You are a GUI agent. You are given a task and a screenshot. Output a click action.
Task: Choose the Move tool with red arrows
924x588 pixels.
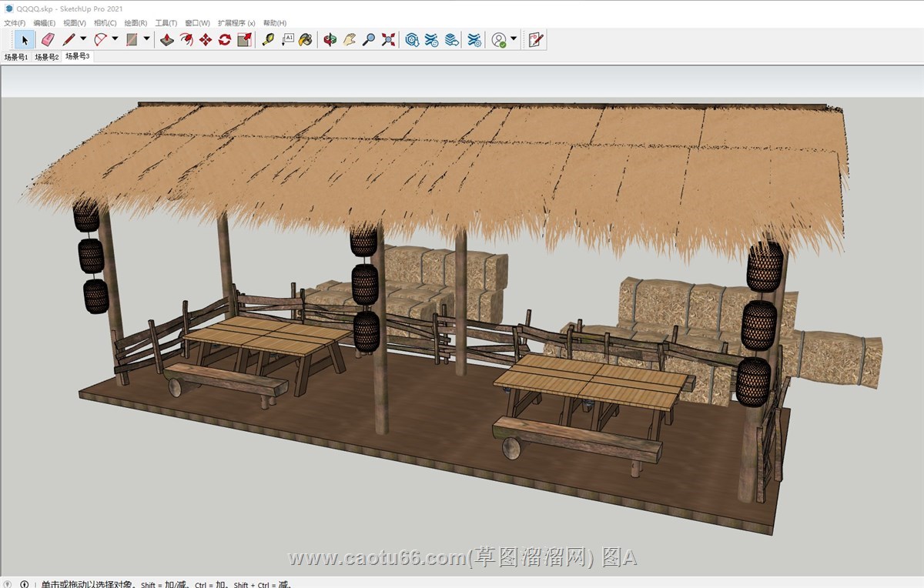(x=206, y=40)
